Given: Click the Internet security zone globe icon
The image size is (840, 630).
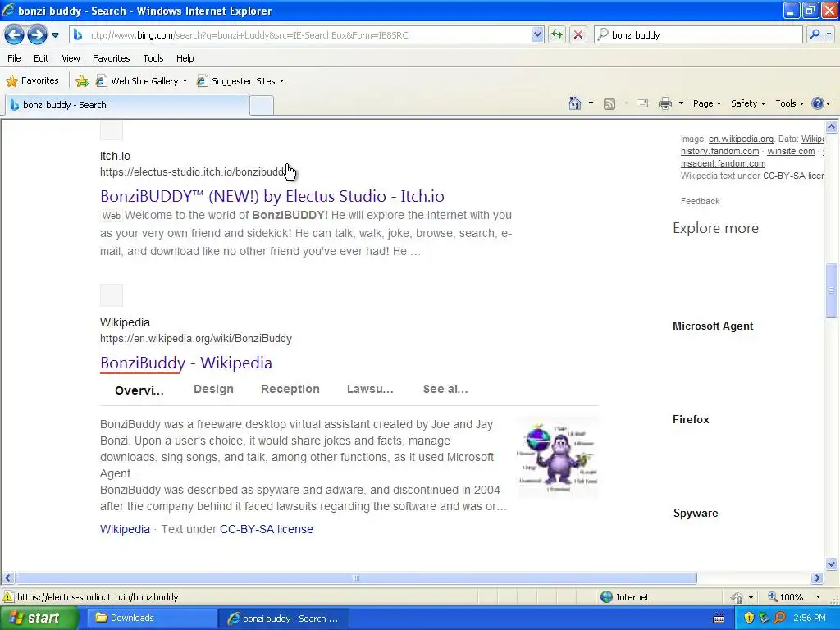Looking at the screenshot, I should pos(606,597).
